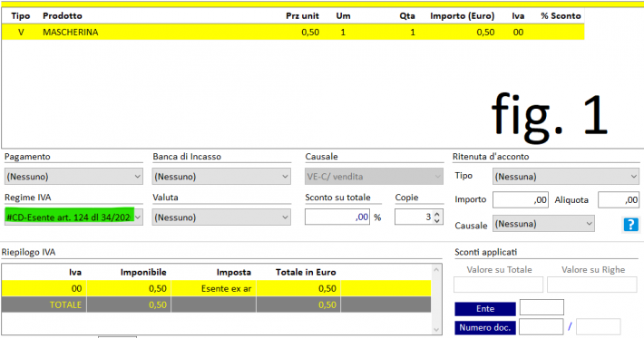644x338 pixels.
Task: Open the Pagamento dropdown
Action: pyautogui.click(x=74, y=177)
